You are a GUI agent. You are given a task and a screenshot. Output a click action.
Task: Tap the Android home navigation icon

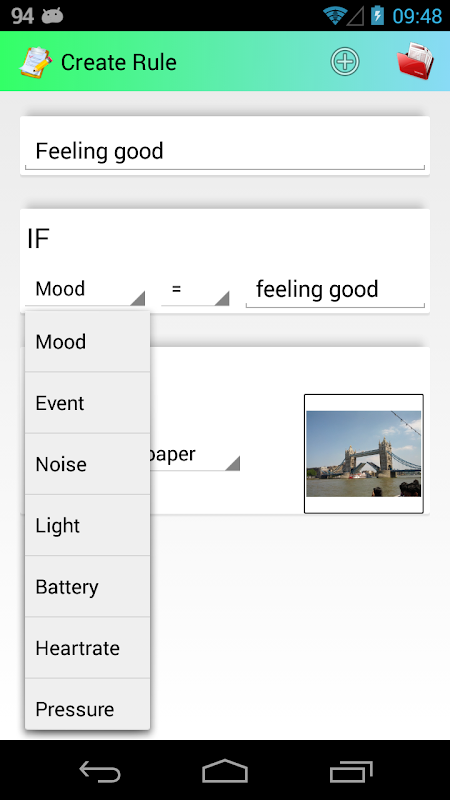coord(225,771)
